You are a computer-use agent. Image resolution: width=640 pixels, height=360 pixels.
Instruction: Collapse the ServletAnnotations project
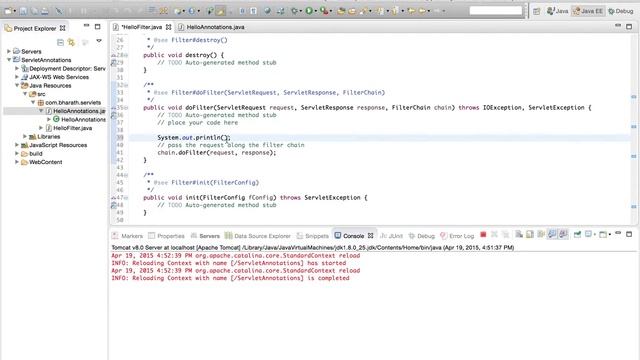click(9, 60)
